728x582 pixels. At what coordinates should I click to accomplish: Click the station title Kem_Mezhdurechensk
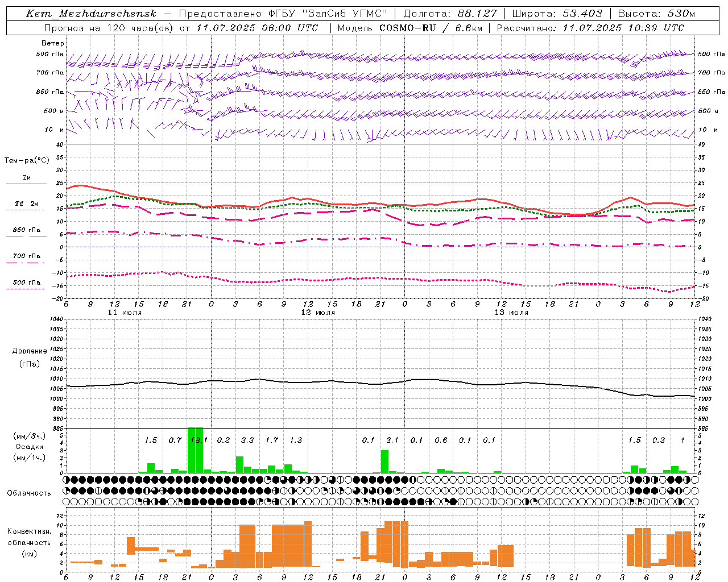(91, 14)
